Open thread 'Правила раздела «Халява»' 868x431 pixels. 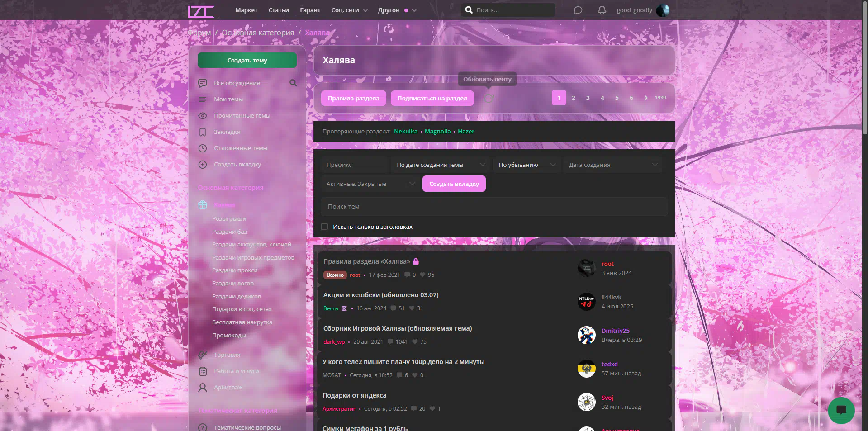point(366,261)
